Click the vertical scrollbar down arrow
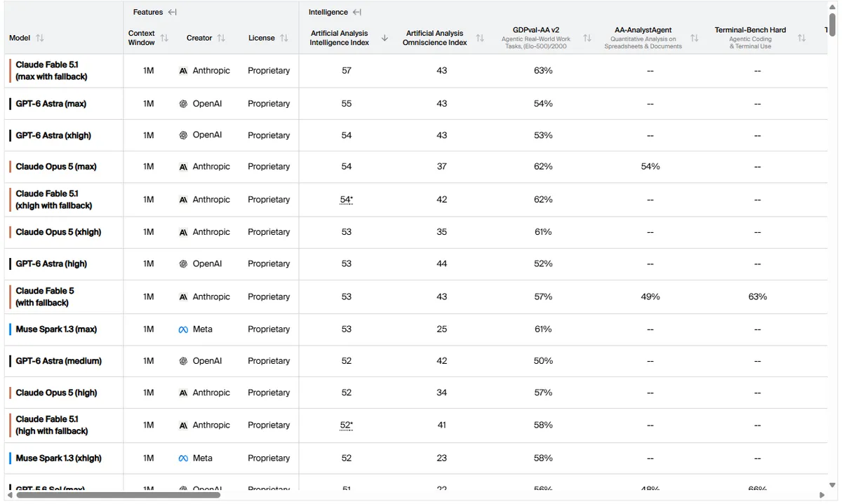The width and height of the screenshot is (842, 504). [x=832, y=485]
